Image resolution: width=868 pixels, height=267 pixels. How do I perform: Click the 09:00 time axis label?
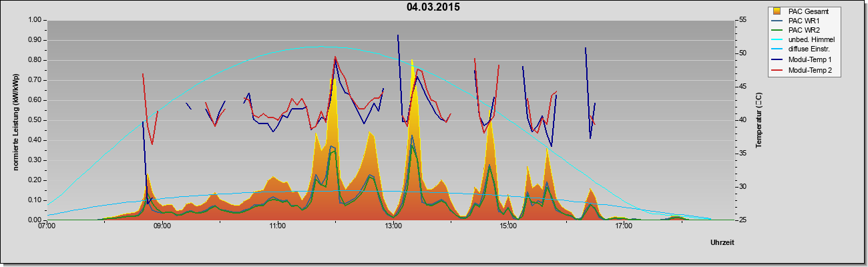[x=162, y=227]
